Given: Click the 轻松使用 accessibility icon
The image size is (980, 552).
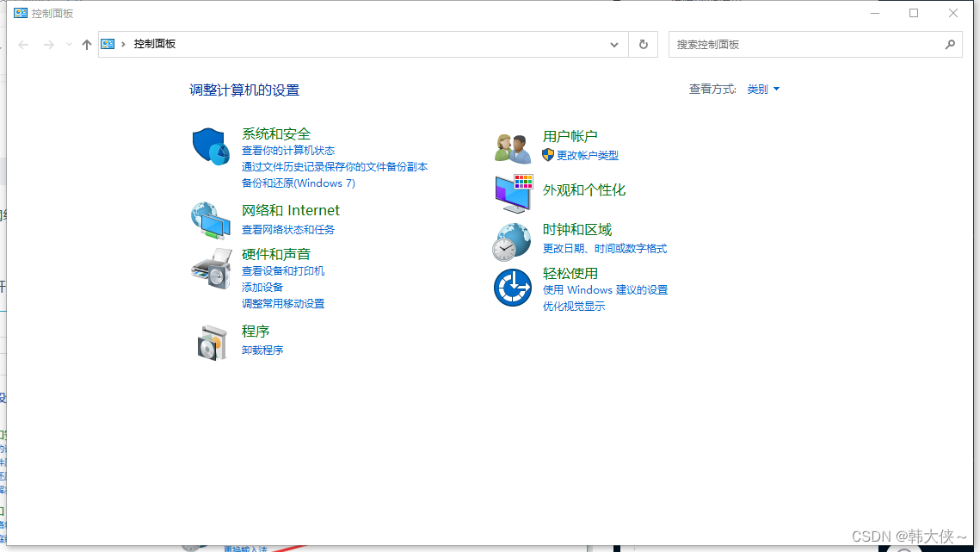Looking at the screenshot, I should pos(513,288).
